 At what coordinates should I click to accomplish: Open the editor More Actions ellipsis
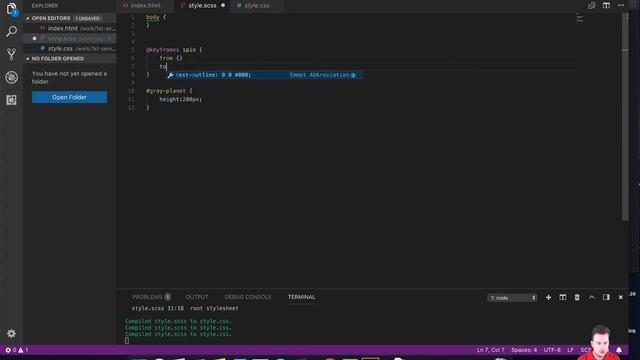coord(621,5)
